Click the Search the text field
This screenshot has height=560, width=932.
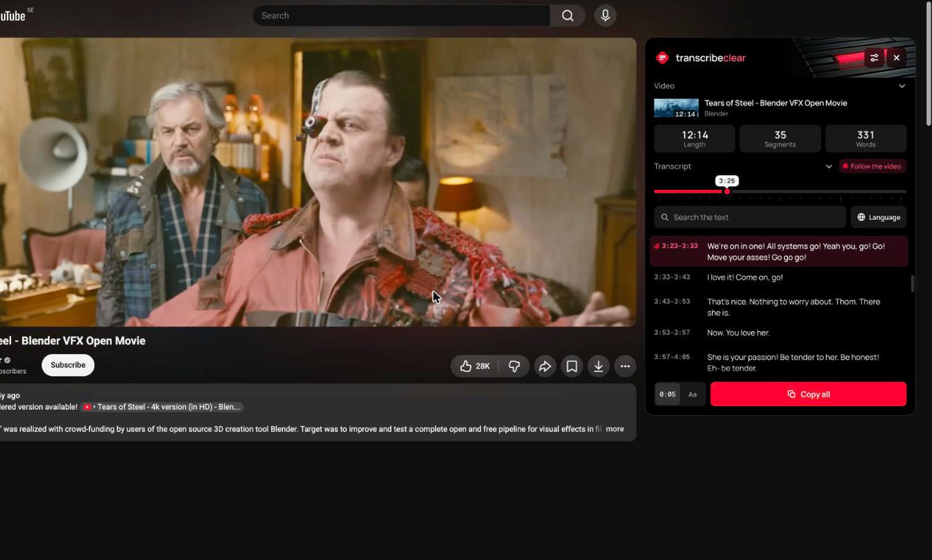click(x=750, y=217)
